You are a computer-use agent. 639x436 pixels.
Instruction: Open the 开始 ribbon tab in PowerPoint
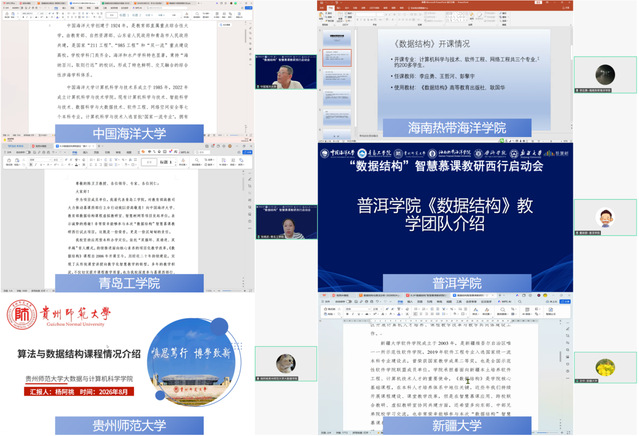331,8
